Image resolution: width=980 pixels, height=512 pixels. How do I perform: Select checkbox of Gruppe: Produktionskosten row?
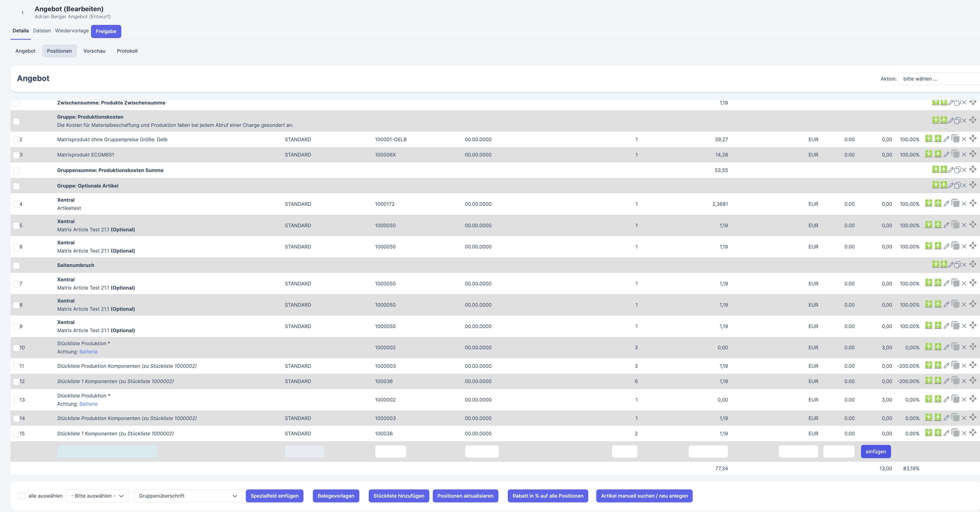(16, 121)
